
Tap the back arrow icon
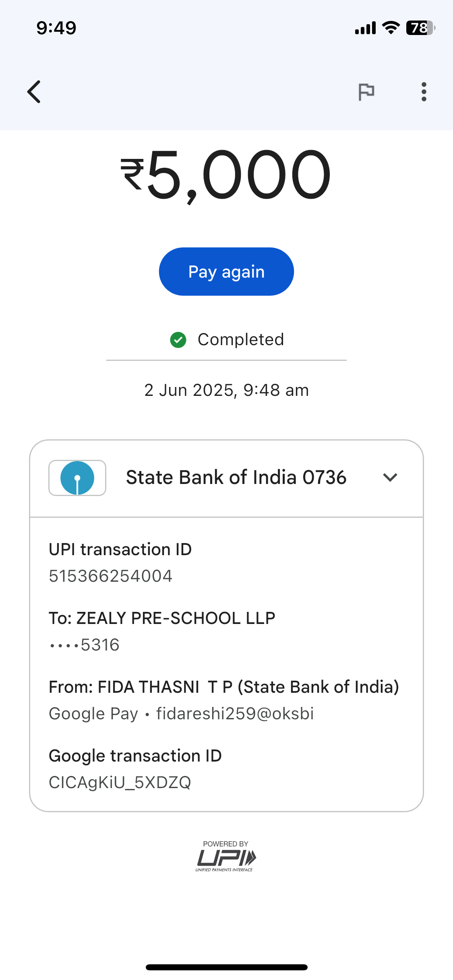tap(34, 92)
